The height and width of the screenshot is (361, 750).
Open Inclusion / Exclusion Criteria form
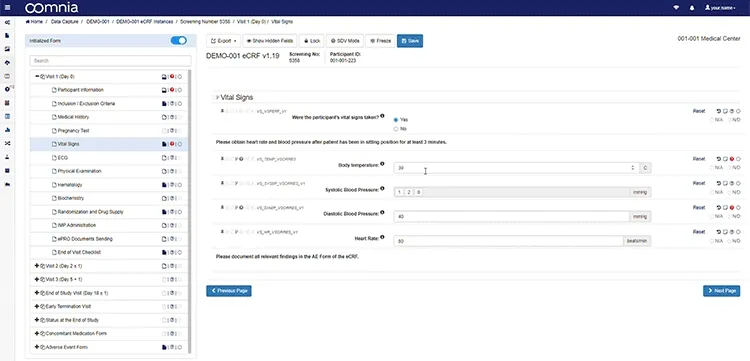pyautogui.click(x=86, y=103)
